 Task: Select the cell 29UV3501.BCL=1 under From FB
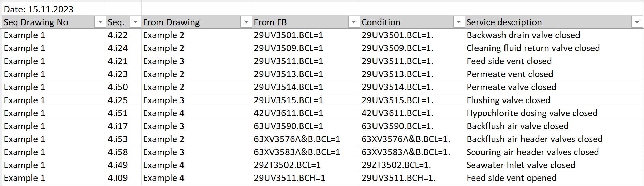point(306,35)
